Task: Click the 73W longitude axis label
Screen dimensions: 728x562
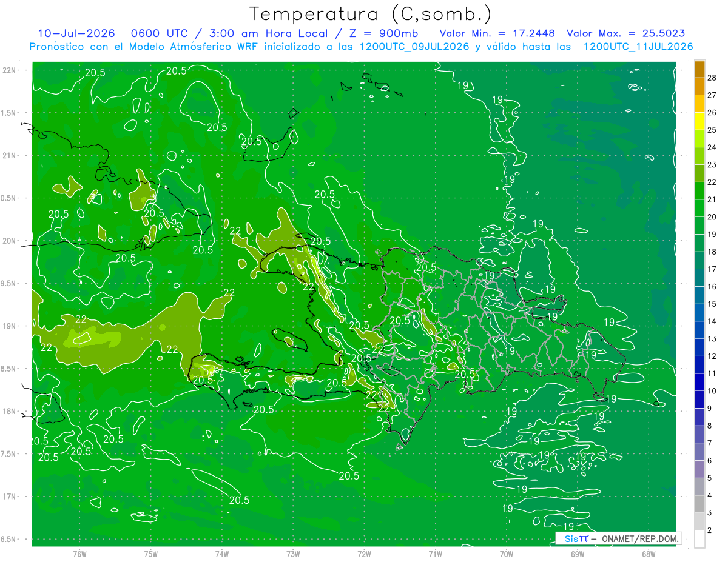Action: tap(293, 554)
